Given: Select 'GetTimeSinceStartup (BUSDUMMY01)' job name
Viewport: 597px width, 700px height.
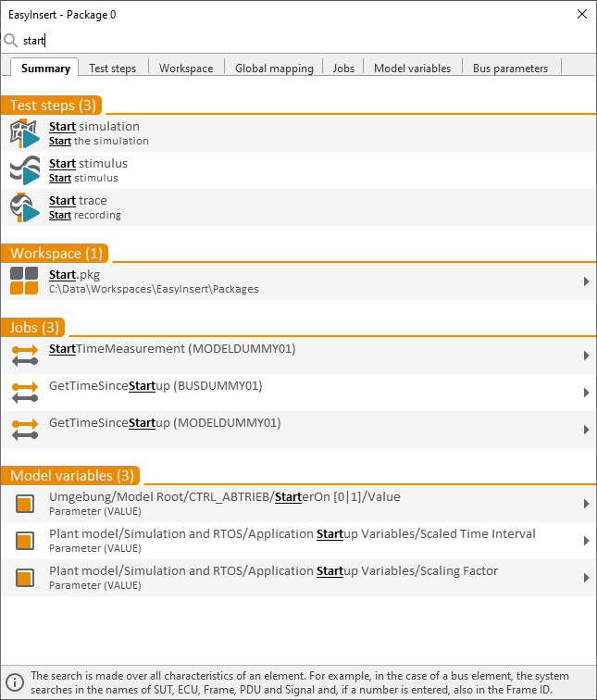Looking at the screenshot, I should coord(155,386).
